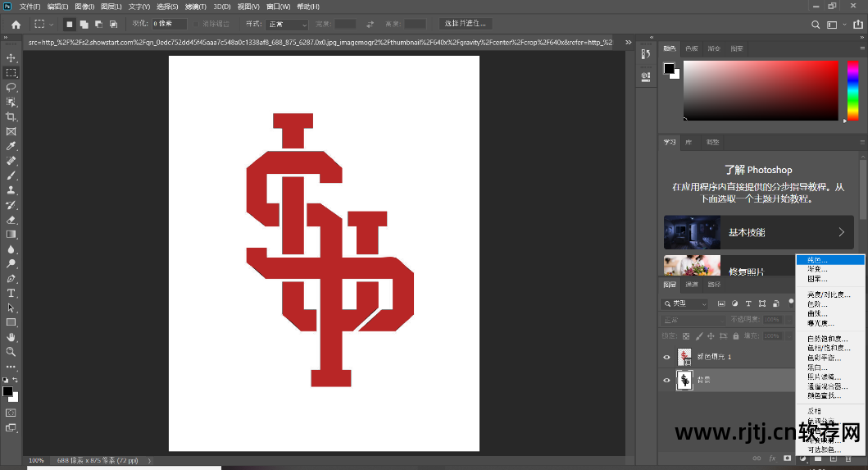This screenshot has height=470, width=868.
Task: Toggle lock transparent pixels icon
Action: 686,335
